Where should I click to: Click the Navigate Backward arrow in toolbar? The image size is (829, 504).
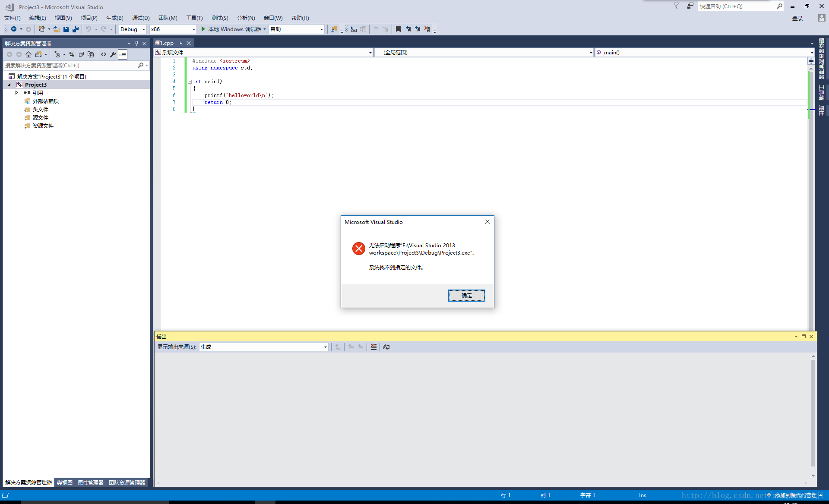(14, 29)
